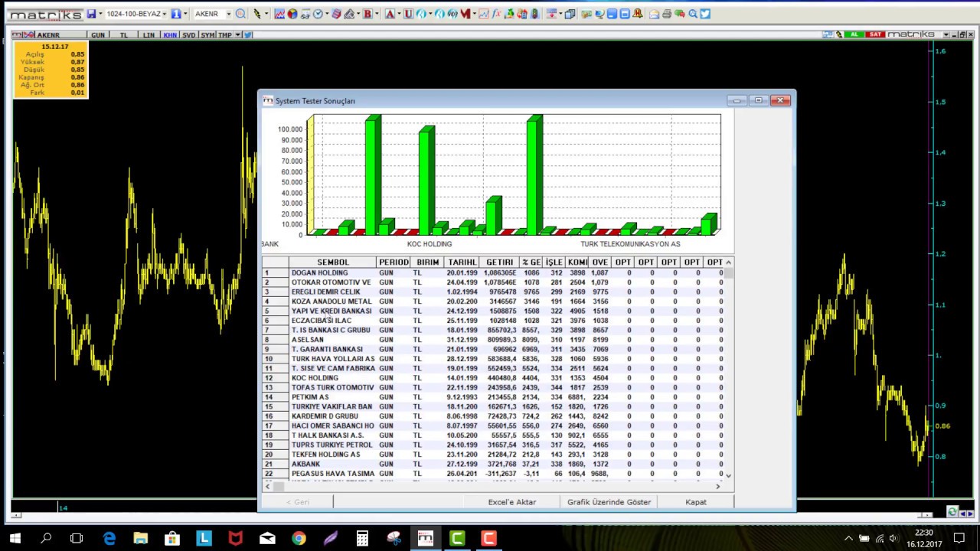
Task: Expand the arrow next to red M icon
Action: pyautogui.click(x=475, y=14)
